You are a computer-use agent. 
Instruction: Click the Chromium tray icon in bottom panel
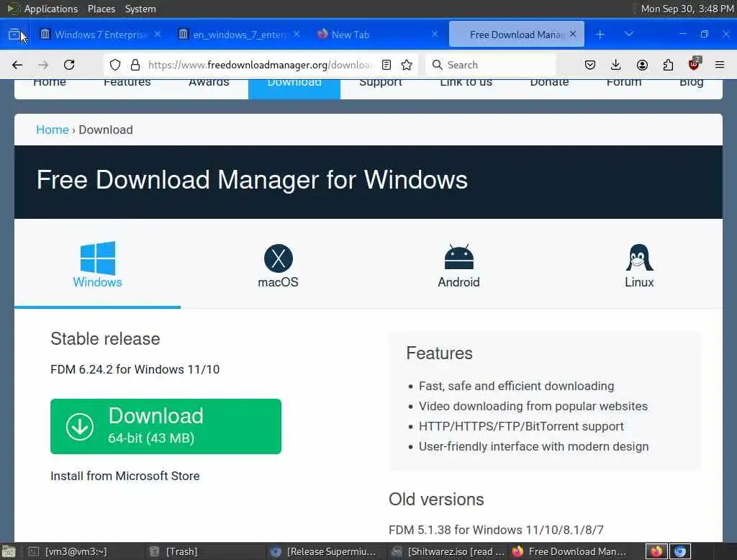[679, 551]
